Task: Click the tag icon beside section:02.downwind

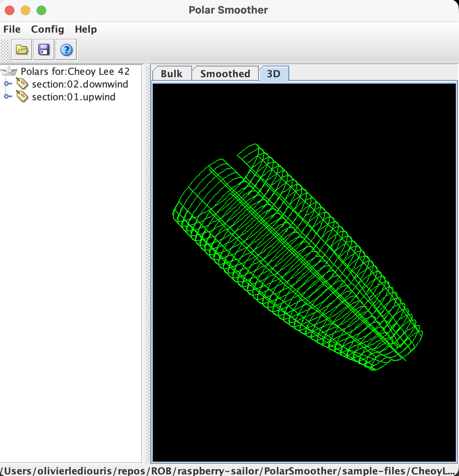Action: 22,84
